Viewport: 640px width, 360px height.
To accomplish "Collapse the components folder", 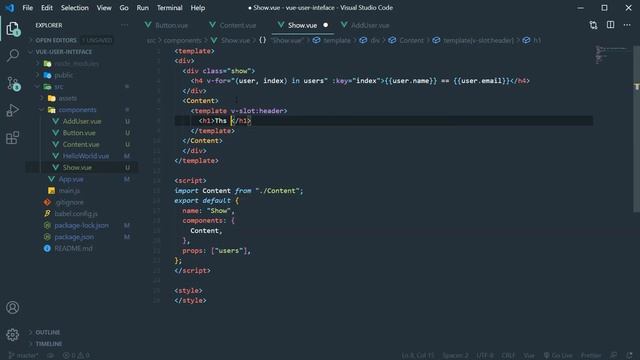I will coord(77,110).
